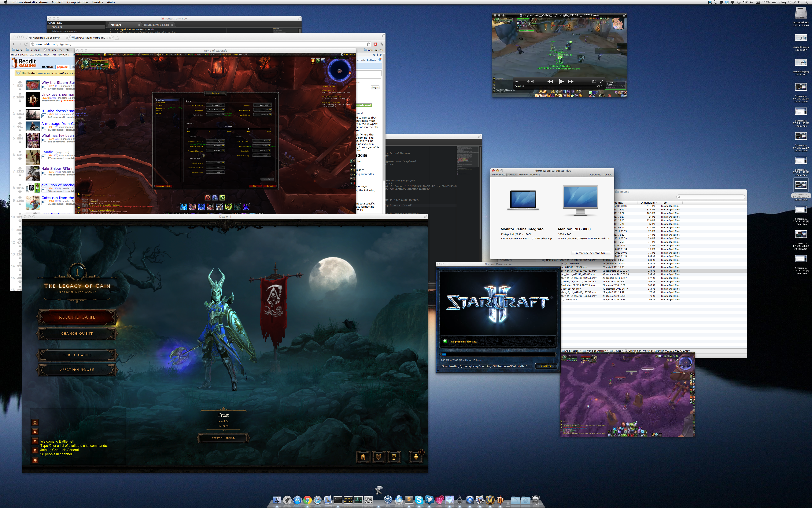Open WoW Shadow Quality dropdown
Viewport: 812px width, 508px height.
coord(262,141)
